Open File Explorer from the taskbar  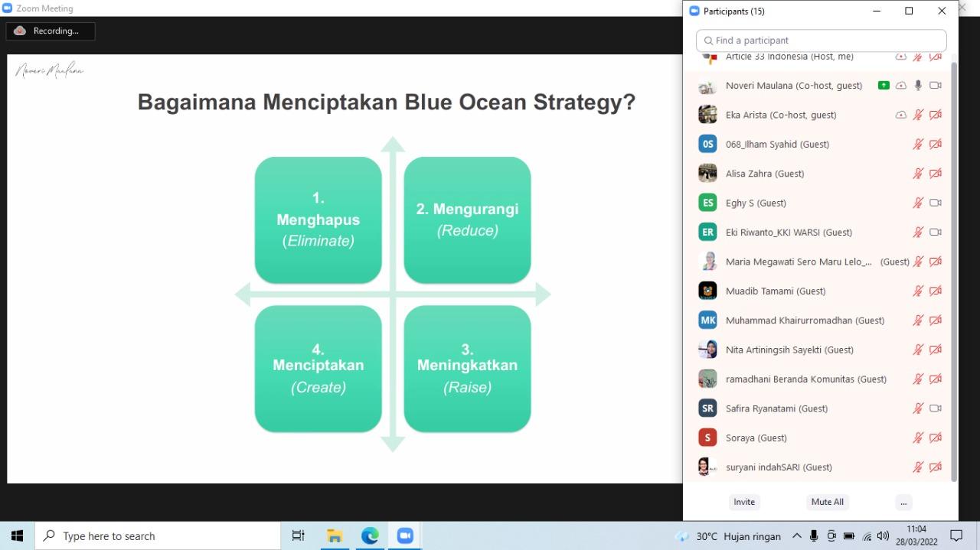335,535
